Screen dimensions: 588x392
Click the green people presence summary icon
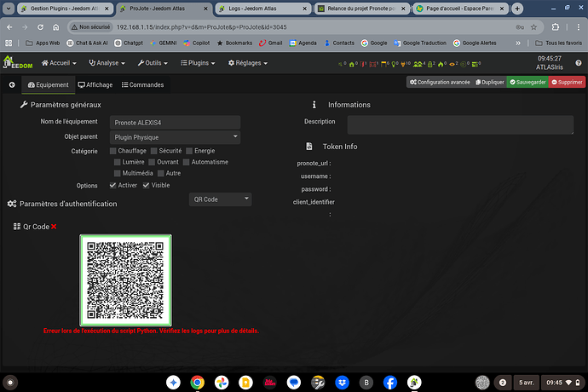click(418, 65)
